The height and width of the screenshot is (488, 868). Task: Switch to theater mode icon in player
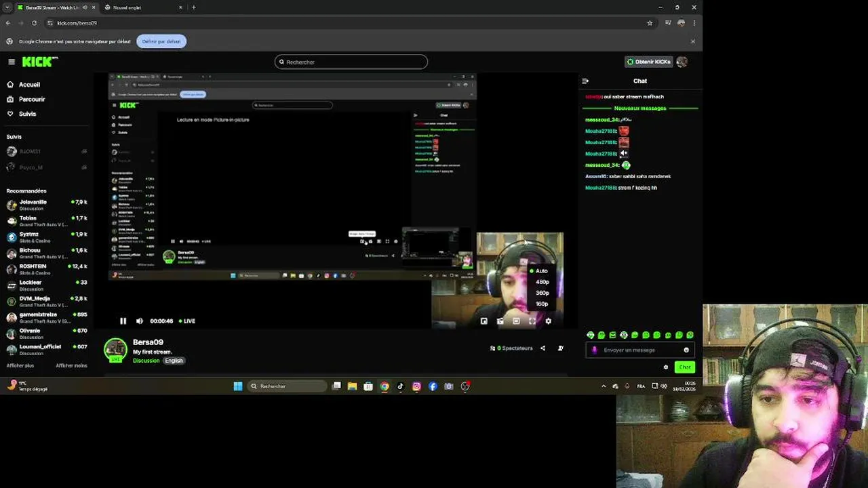pyautogui.click(x=516, y=321)
